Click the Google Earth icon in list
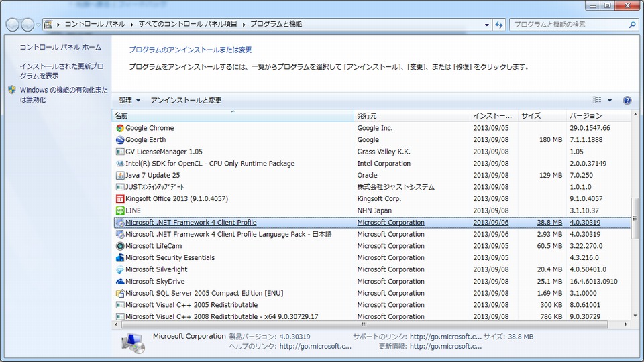The image size is (644, 362). [x=120, y=140]
